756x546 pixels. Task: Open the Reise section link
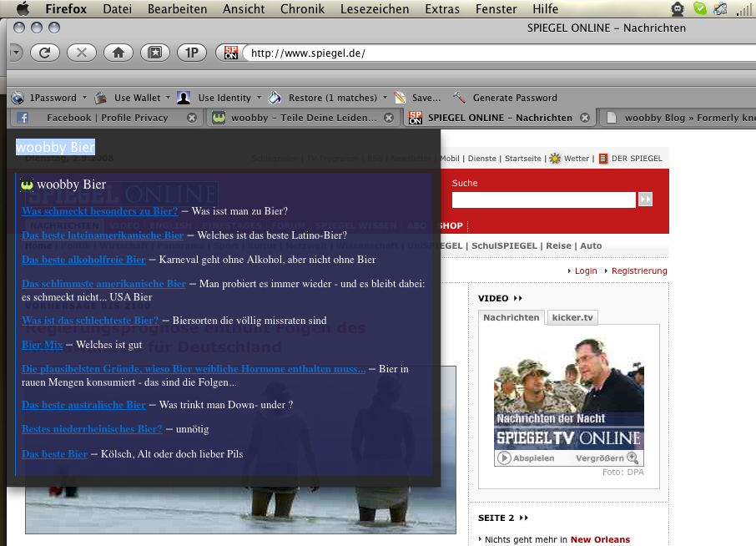[558, 245]
